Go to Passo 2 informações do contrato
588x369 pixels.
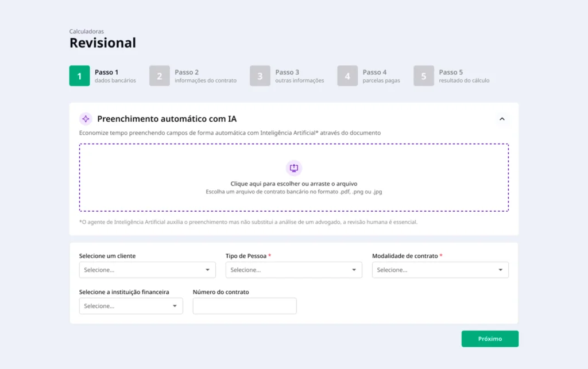[x=205, y=76]
